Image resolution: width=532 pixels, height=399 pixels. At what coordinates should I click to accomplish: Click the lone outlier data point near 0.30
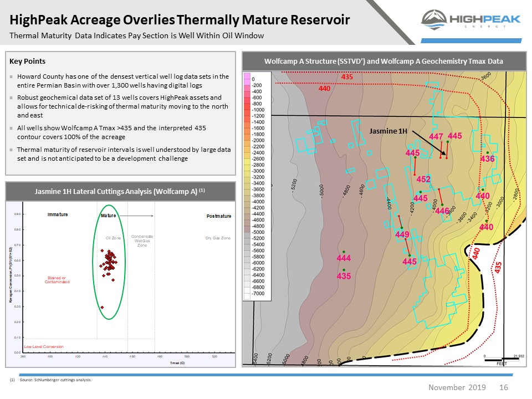pyautogui.click(x=102, y=308)
